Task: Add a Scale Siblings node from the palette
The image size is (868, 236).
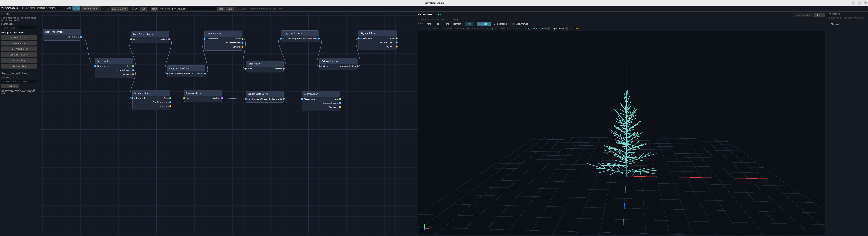Action: (x=19, y=60)
